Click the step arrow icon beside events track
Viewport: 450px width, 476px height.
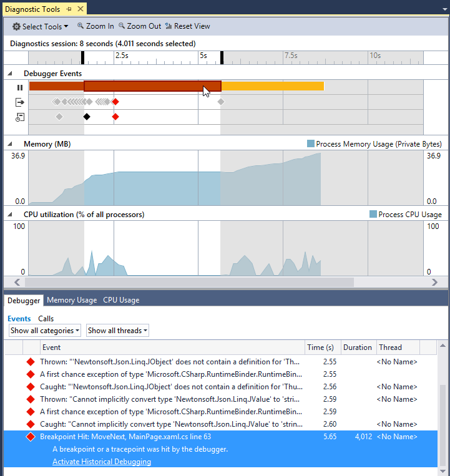click(20, 102)
